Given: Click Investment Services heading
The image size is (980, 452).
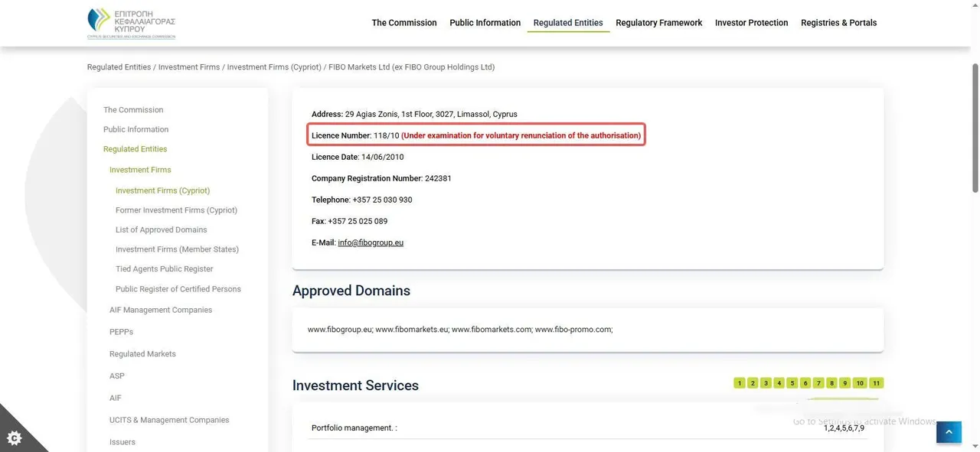Looking at the screenshot, I should click(355, 385).
